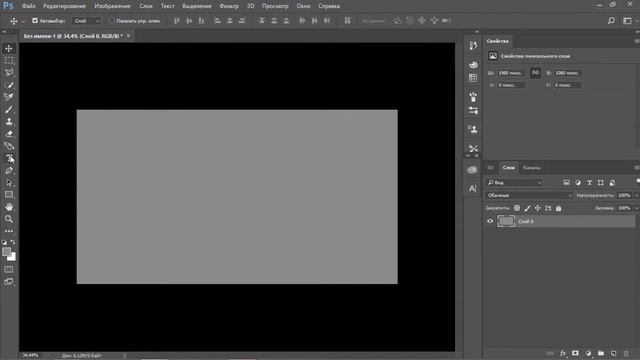Image resolution: width=640 pixels, height=360 pixels.
Task: Open the Файл menu
Action: click(x=29, y=6)
